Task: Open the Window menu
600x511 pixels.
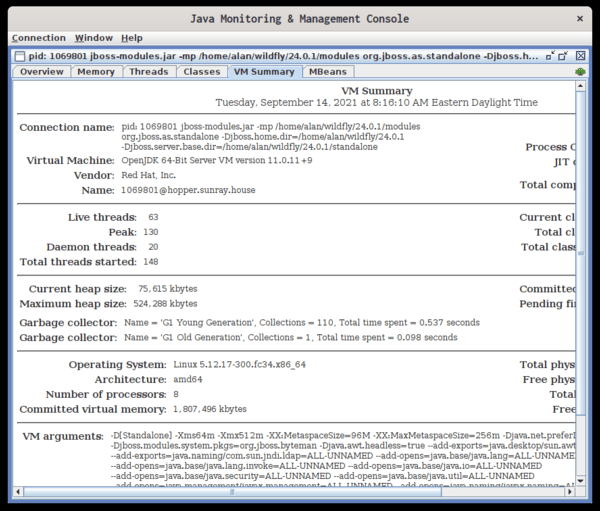Action: coord(94,38)
